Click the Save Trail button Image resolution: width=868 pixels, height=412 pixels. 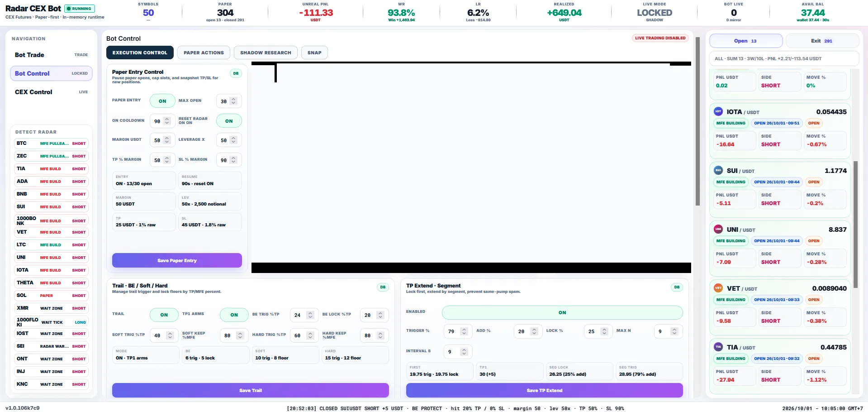(251, 390)
